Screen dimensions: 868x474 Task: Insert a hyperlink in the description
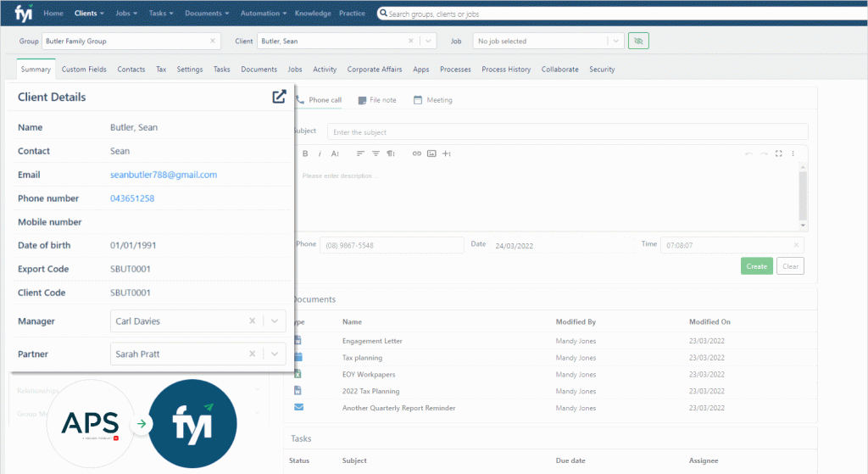(x=416, y=153)
